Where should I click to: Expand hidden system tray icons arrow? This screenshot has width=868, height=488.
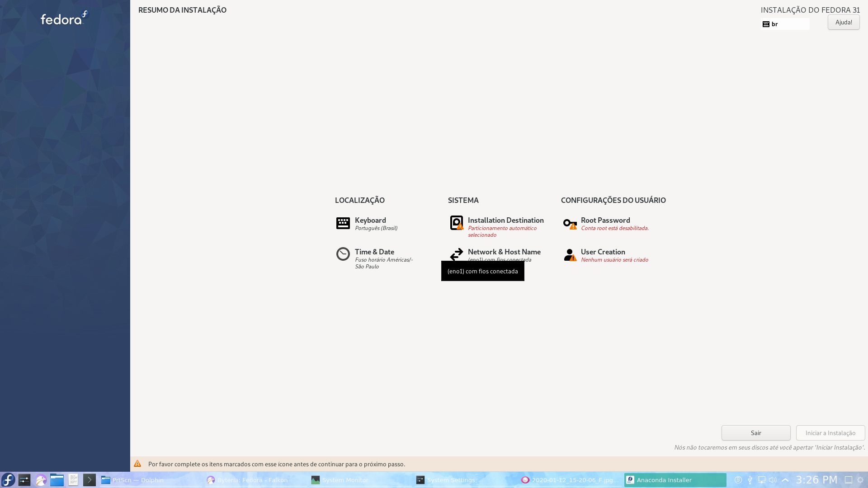(x=785, y=480)
